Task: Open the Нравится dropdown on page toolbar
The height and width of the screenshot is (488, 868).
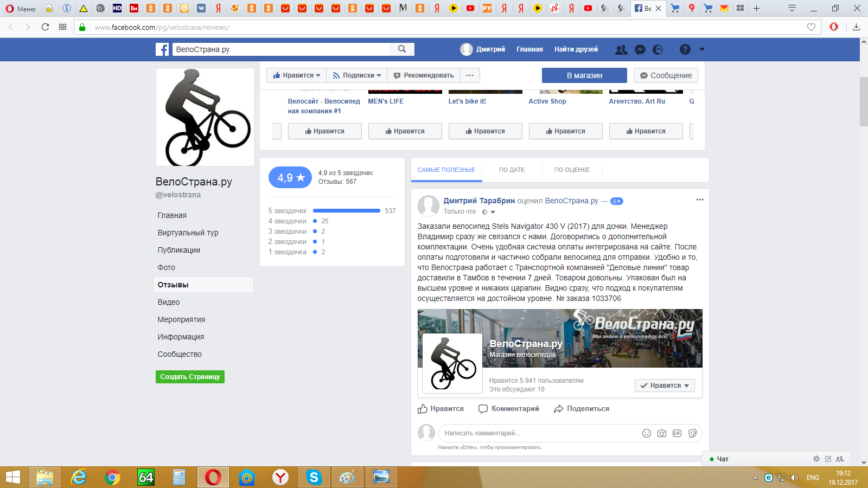Action: 297,75
